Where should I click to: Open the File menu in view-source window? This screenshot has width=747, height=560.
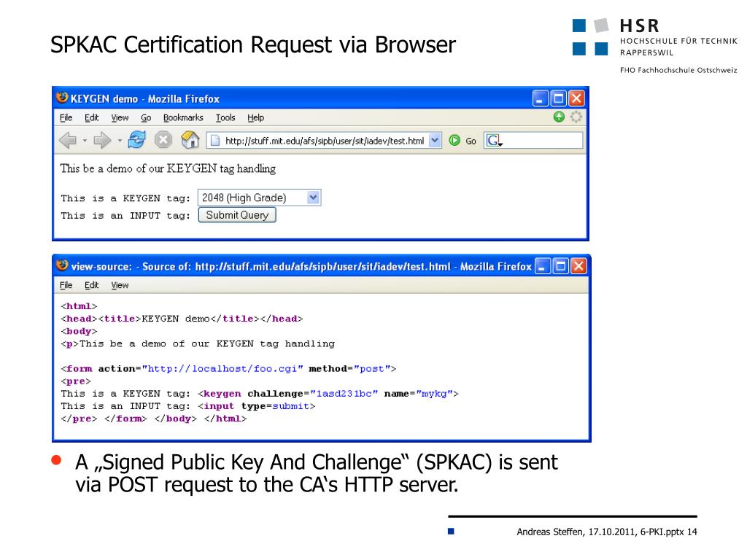point(66,285)
